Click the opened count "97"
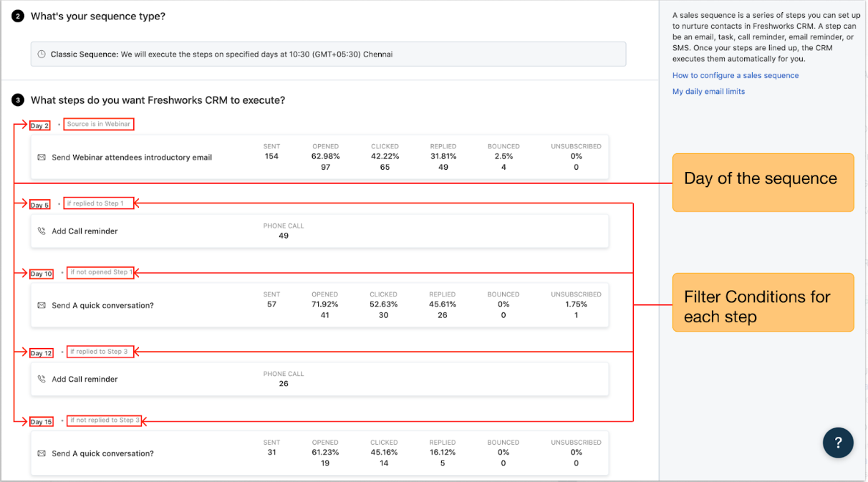 (x=325, y=168)
